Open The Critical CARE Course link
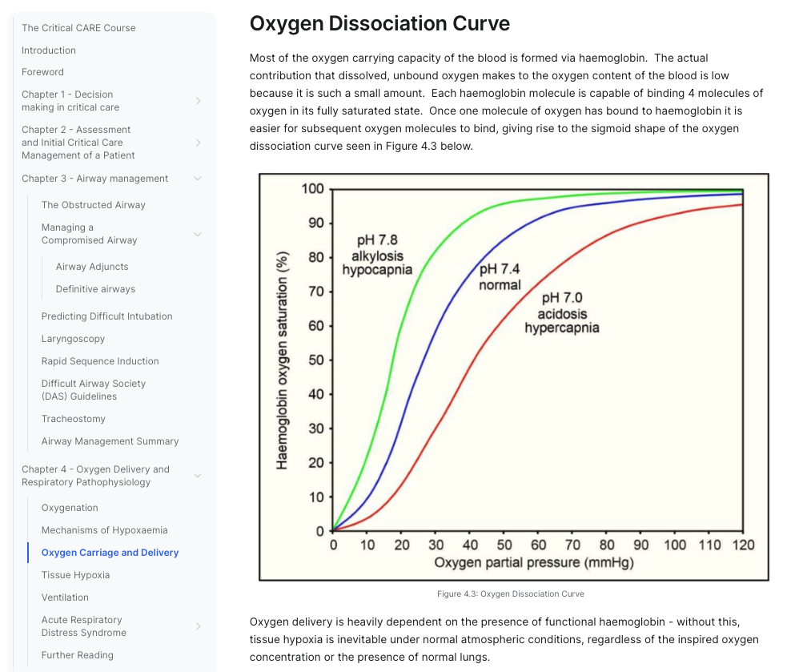The width and height of the screenshot is (803, 672). point(78,28)
